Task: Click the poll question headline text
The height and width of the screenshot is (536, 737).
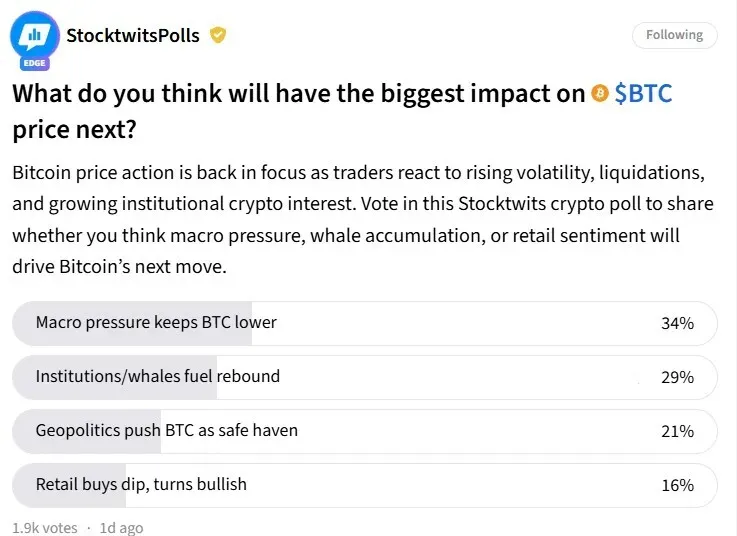Action: click(298, 94)
